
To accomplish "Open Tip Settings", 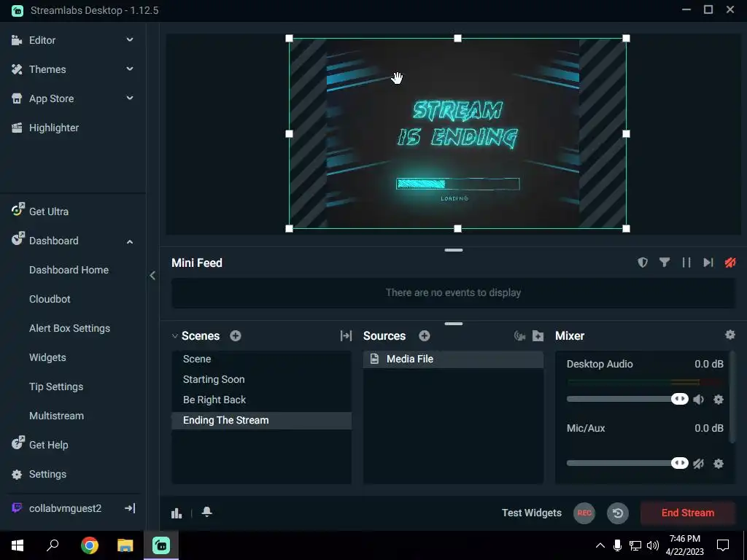I will 56,386.
